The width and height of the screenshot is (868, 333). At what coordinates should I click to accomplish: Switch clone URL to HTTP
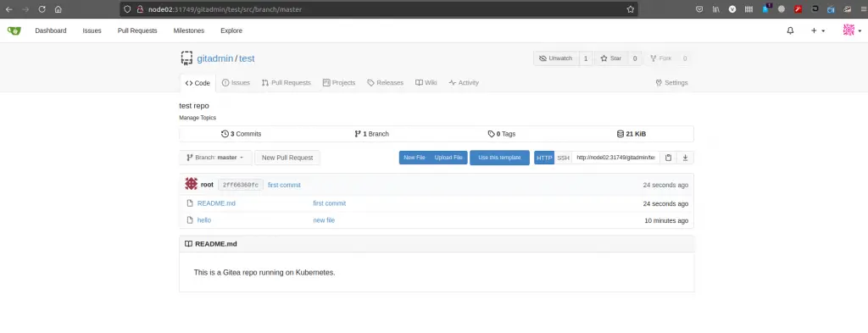point(544,158)
